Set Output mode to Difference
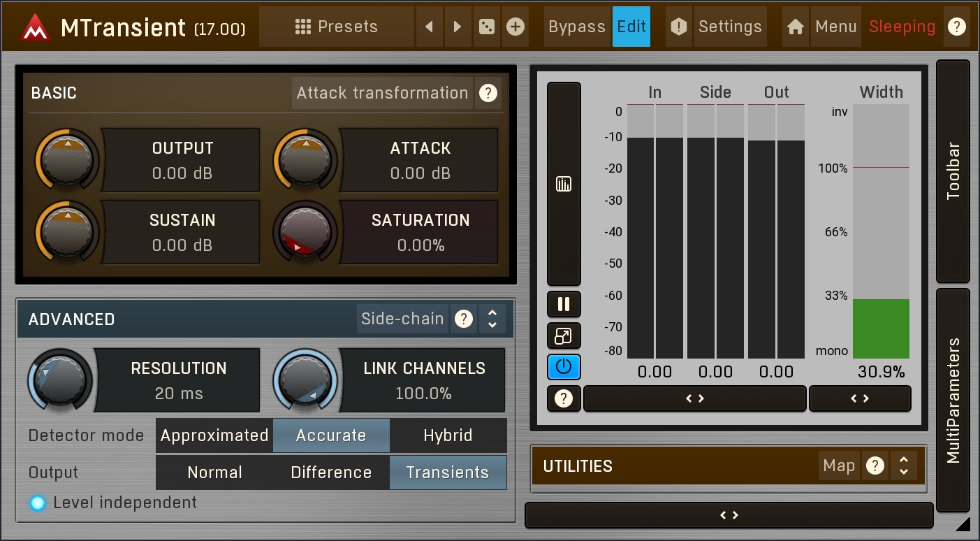 (331, 473)
